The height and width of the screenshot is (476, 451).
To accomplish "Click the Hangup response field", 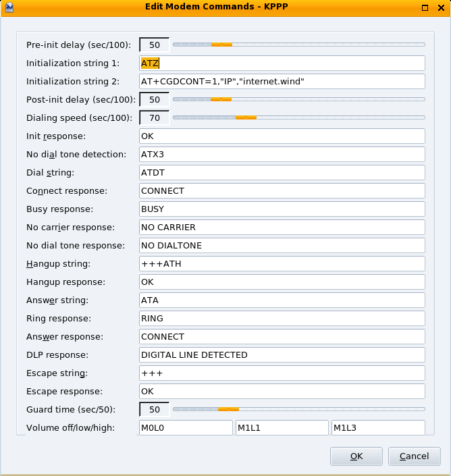I will pyautogui.click(x=282, y=282).
